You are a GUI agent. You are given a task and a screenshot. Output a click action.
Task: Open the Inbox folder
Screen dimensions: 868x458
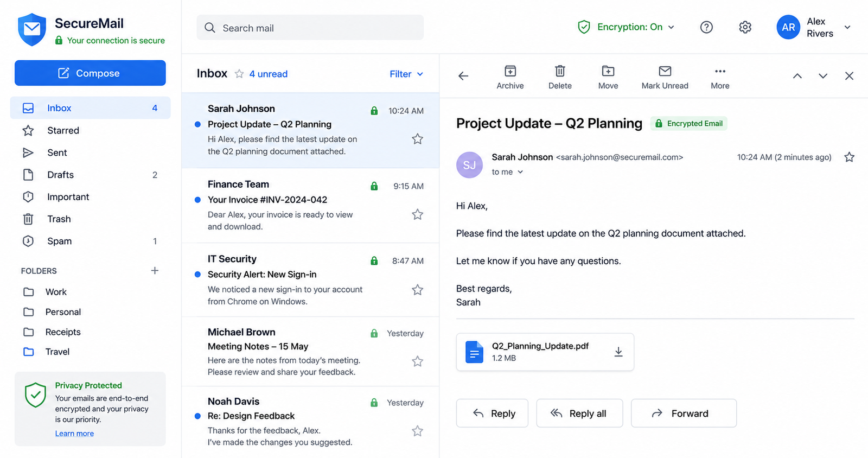click(91, 108)
